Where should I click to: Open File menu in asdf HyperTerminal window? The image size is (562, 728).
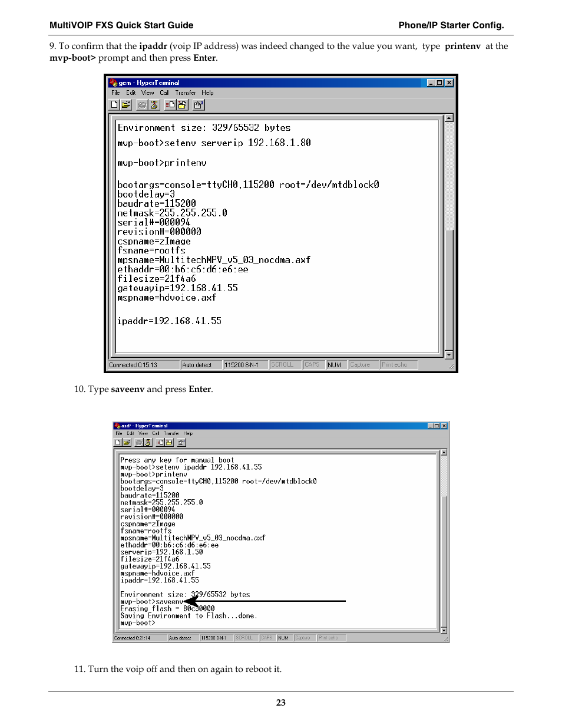119,433
